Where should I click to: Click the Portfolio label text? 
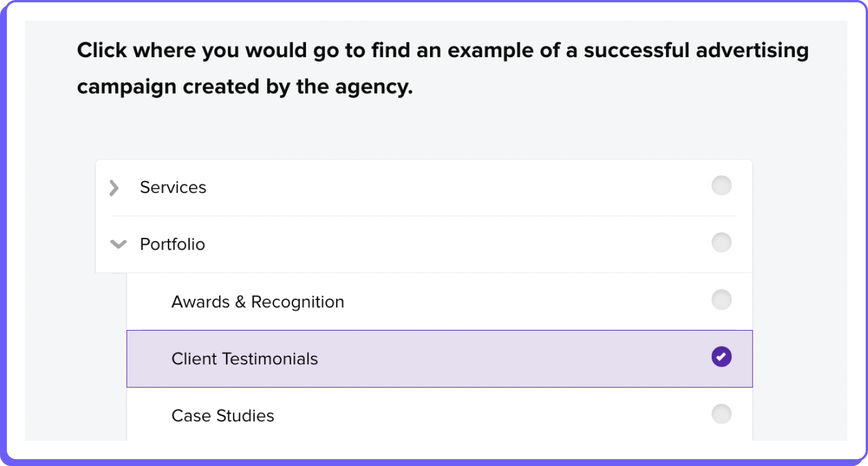(x=172, y=244)
